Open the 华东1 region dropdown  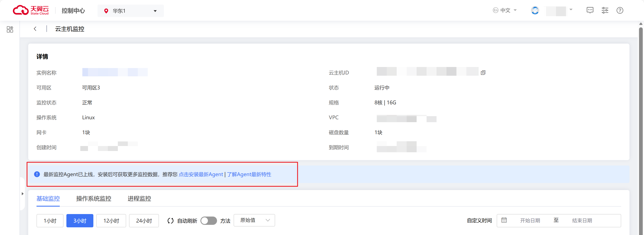131,11
